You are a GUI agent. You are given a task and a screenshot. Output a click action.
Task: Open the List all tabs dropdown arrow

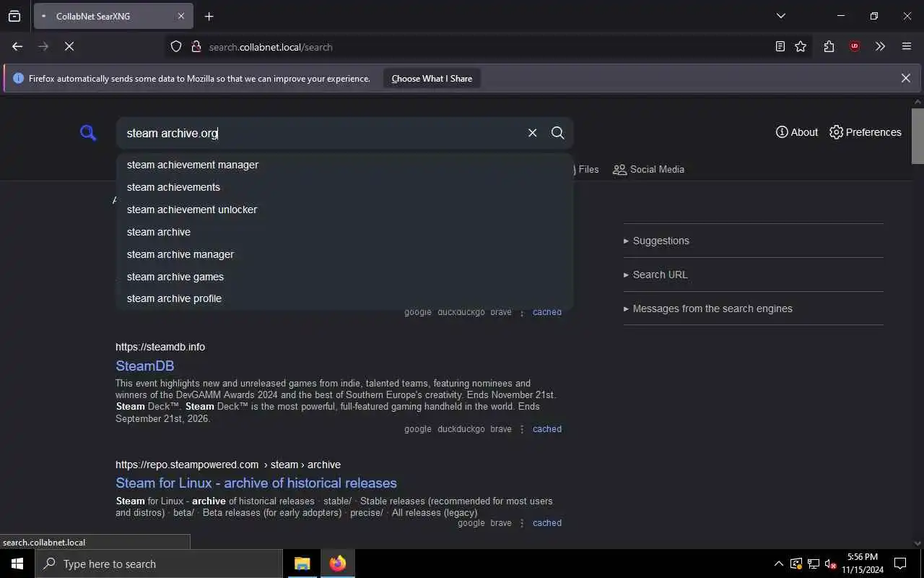(781, 16)
